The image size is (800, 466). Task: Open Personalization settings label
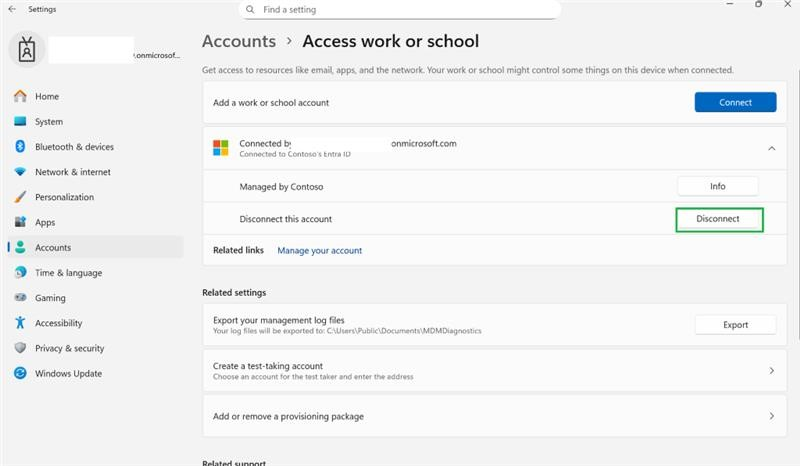64,197
